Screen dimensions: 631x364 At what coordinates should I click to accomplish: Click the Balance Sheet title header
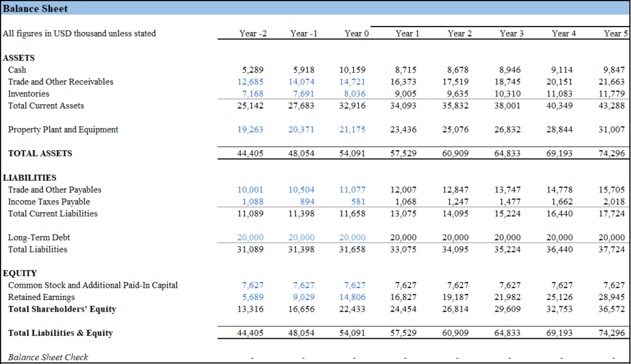35,9
